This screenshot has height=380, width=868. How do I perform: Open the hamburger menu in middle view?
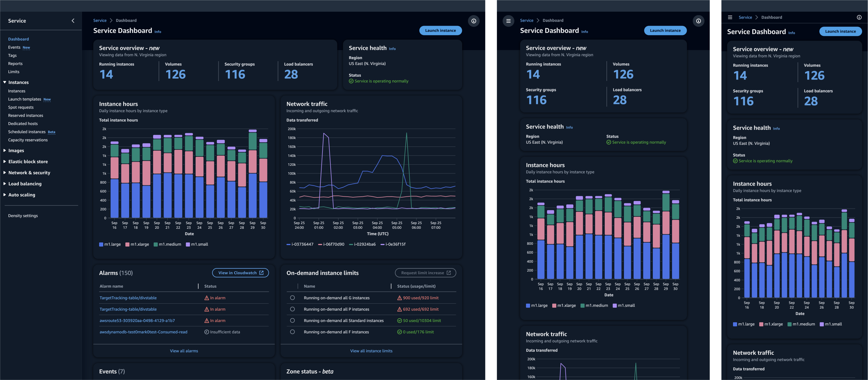[508, 21]
